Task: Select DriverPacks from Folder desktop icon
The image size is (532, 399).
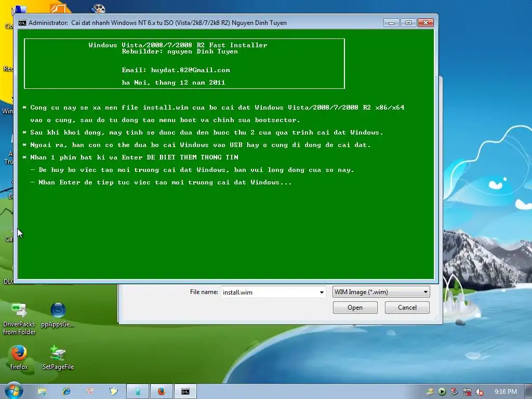Action: click(x=19, y=319)
